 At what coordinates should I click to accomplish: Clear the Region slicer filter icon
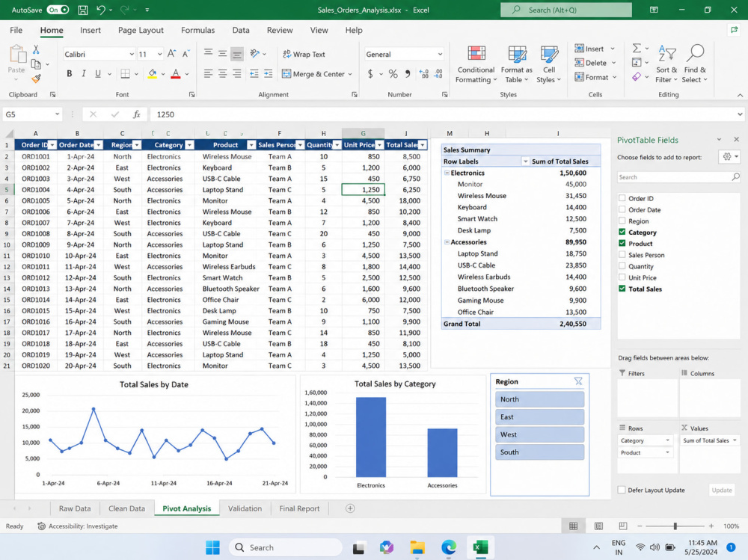[x=578, y=381]
